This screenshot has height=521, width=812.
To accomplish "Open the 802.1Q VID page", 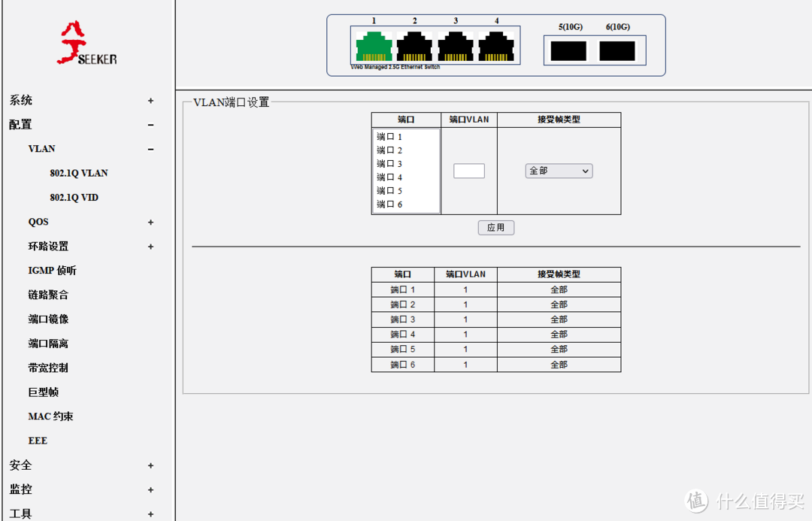I will point(74,197).
